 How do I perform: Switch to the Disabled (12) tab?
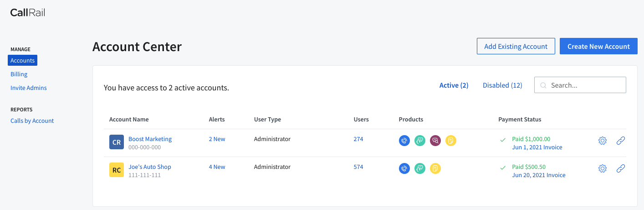tap(502, 85)
